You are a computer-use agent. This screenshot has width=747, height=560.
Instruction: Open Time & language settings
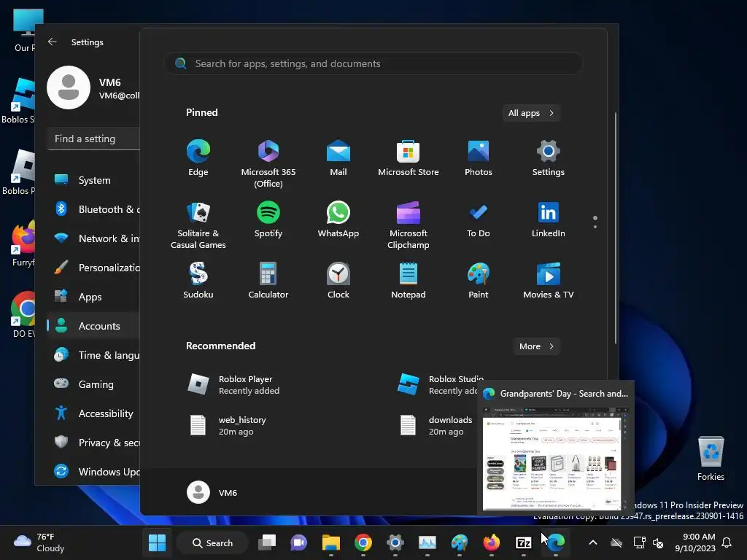(x=94, y=355)
